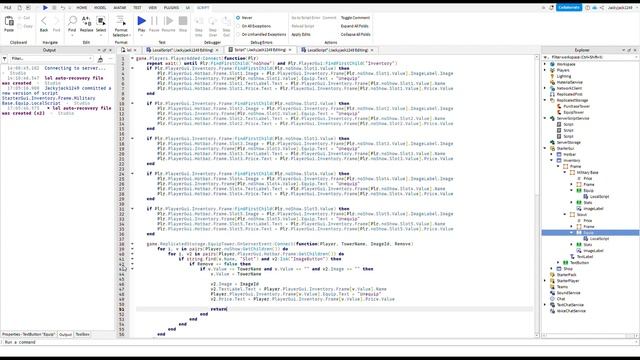Expand the StarterPlayer node arrow
Viewport: 640px width, 360px height.
tap(545, 281)
